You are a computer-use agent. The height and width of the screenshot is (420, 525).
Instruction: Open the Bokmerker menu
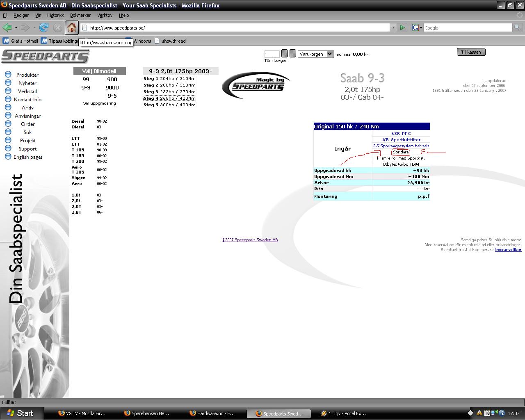pyautogui.click(x=80, y=15)
